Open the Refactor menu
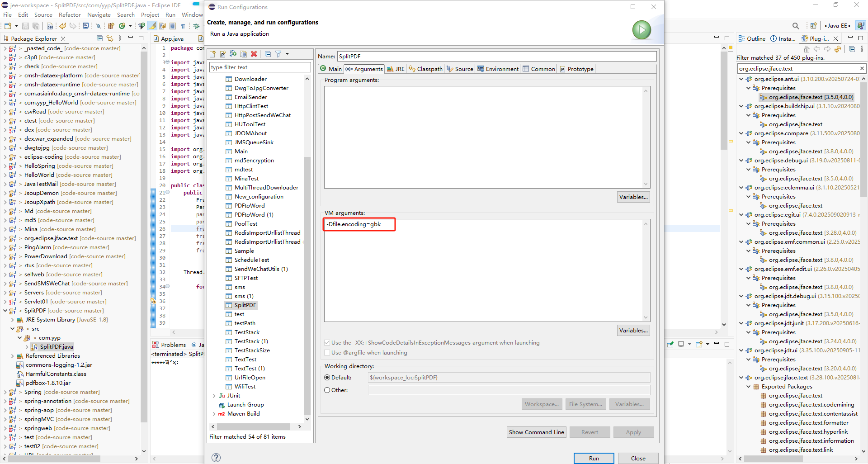This screenshot has height=464, width=868. pos(70,14)
